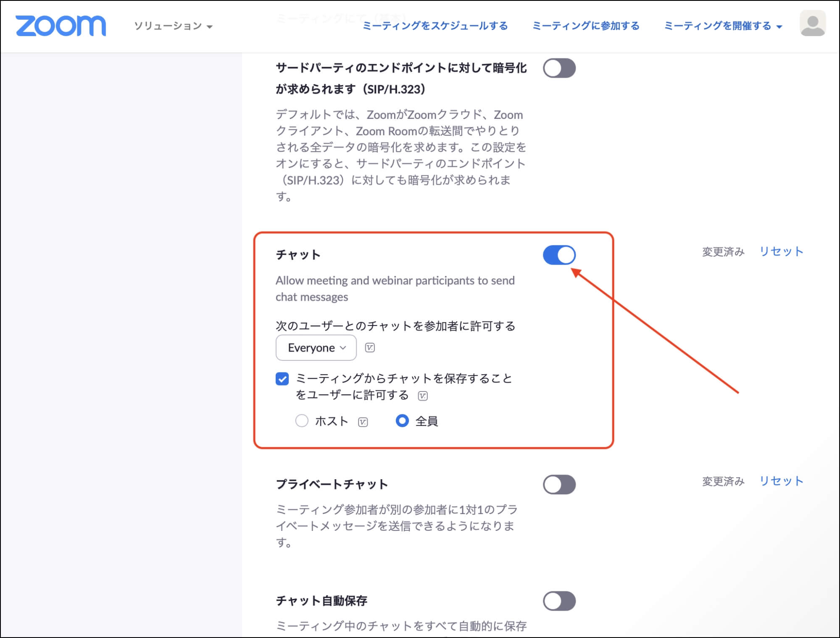Click リセット next to チャット setting

[781, 251]
